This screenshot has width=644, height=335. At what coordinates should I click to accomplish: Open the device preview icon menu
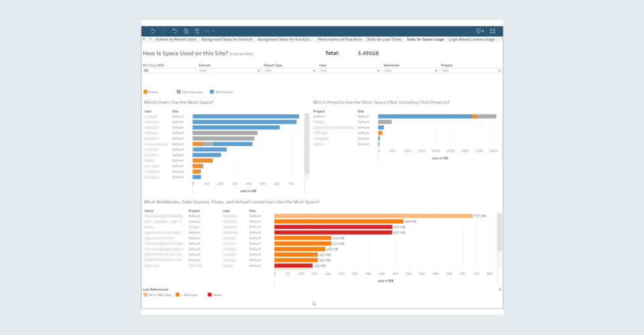[x=479, y=31]
